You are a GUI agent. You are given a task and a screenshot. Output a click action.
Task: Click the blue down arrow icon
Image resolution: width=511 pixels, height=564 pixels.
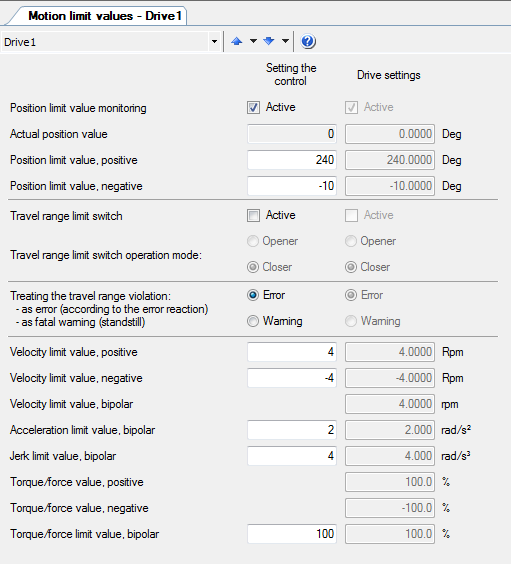coord(269,41)
